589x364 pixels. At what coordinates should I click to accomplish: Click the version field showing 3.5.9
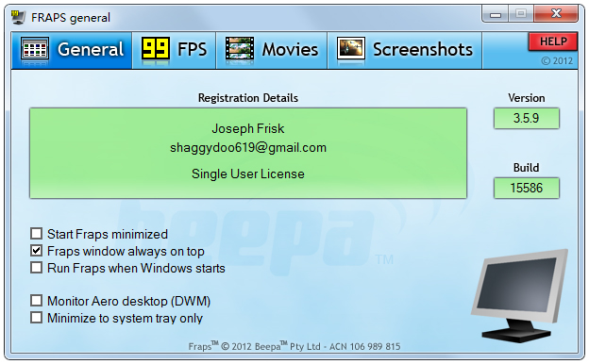[527, 118]
